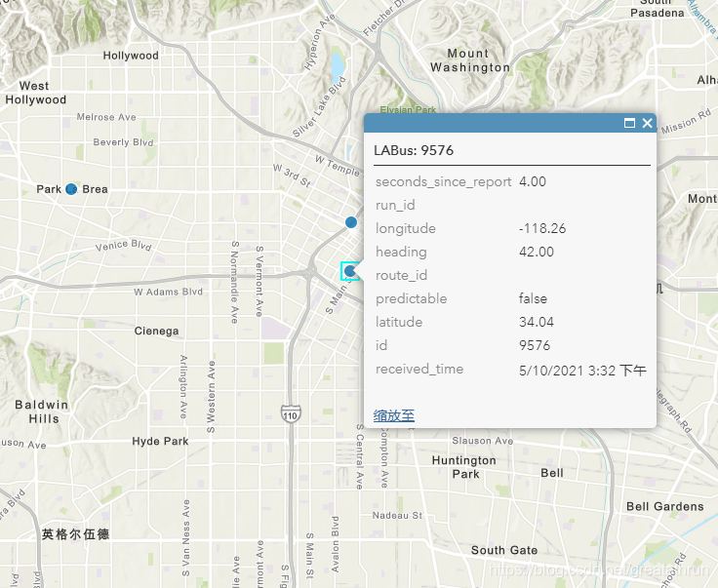Click the received_time date value
Screen dimensions: 718x588
click(x=582, y=370)
